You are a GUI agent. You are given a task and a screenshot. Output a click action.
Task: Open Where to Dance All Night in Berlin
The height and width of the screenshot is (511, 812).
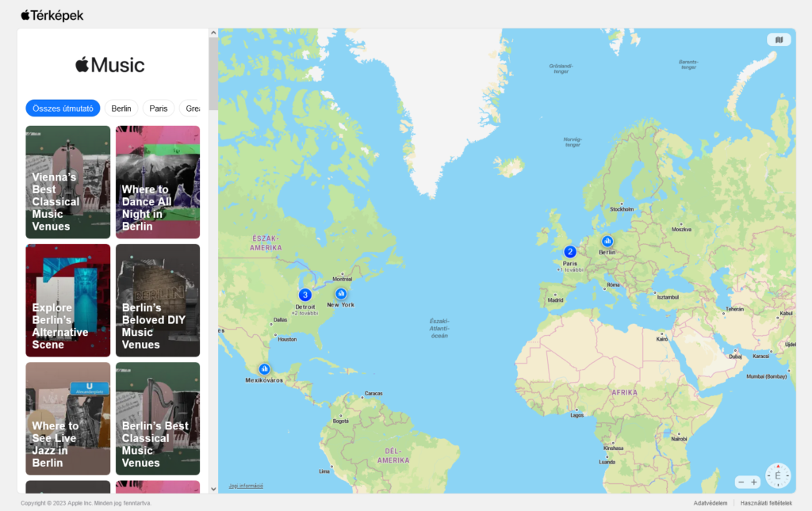pyautogui.click(x=158, y=182)
